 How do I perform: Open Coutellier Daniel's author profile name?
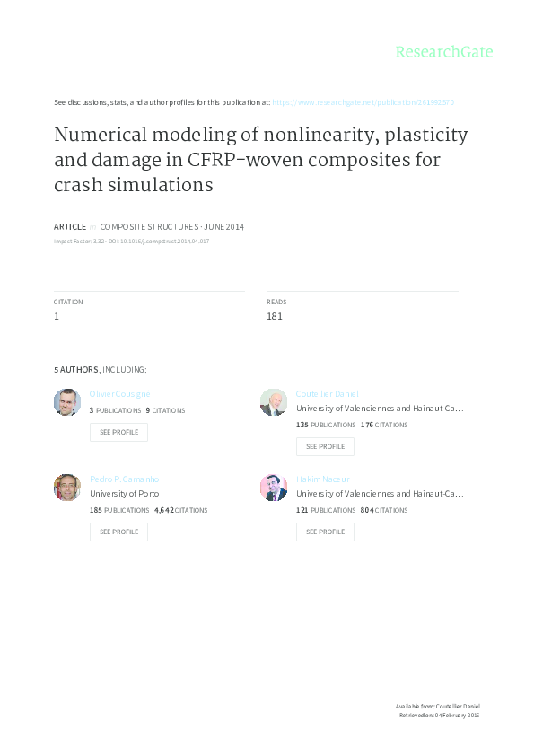click(328, 392)
